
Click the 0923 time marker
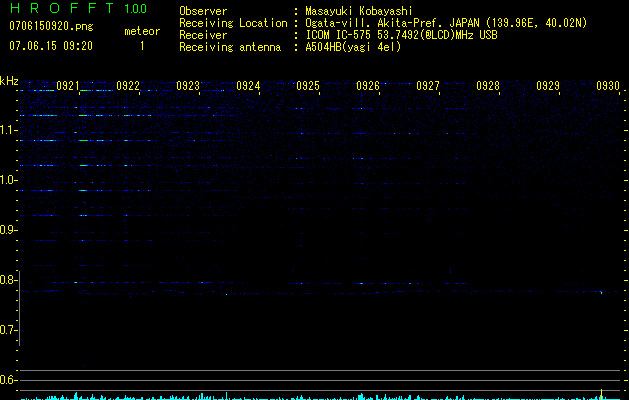coord(188,86)
